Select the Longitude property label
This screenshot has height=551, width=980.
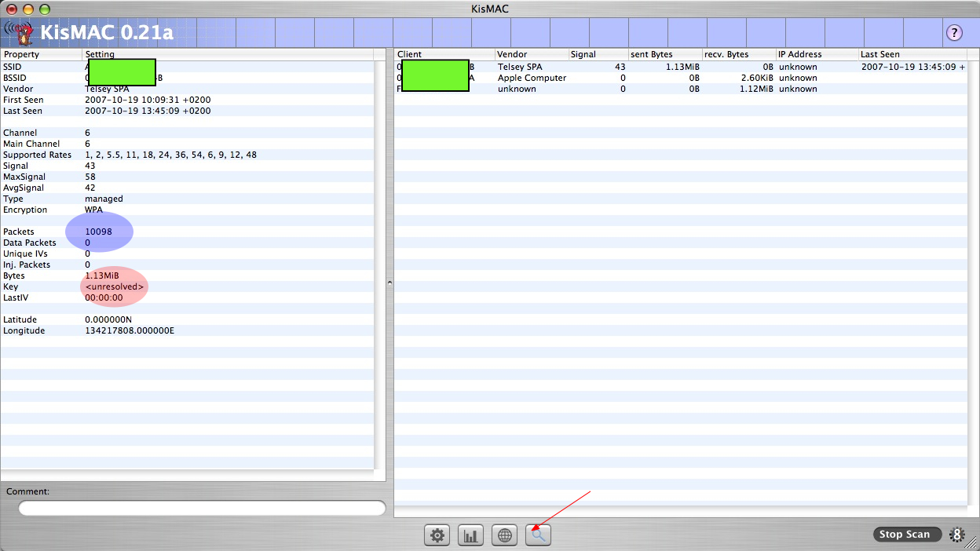pyautogui.click(x=24, y=330)
